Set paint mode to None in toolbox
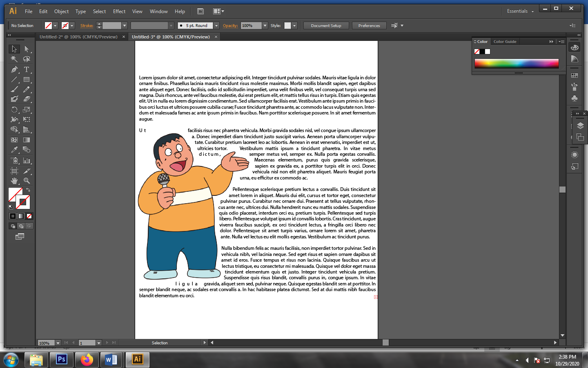The height and width of the screenshot is (368, 588). click(29, 216)
